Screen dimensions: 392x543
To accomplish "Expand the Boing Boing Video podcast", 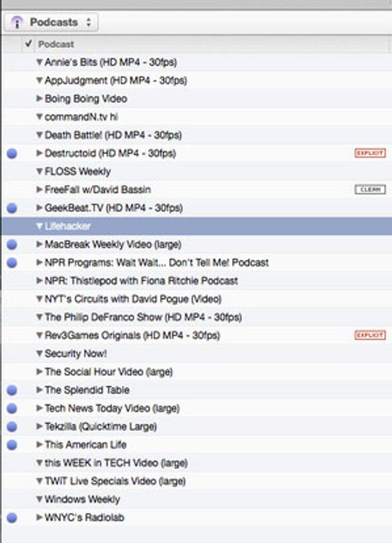I will [x=39, y=99].
